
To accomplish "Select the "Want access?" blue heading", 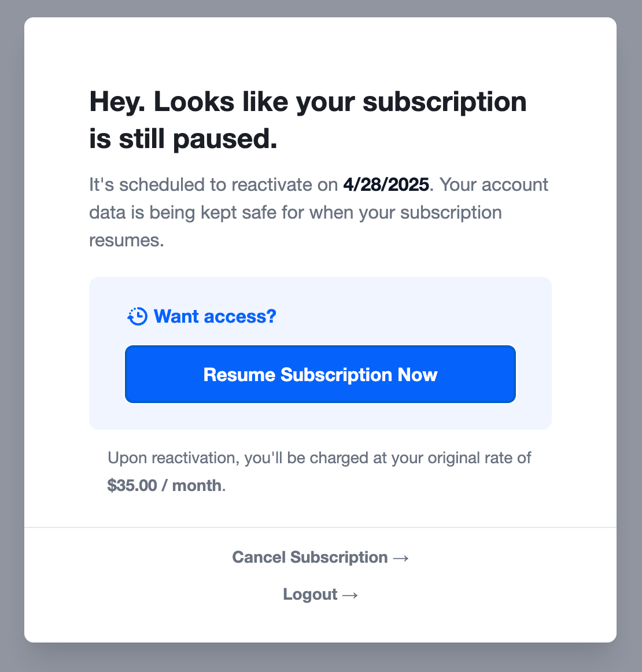I will (x=215, y=316).
